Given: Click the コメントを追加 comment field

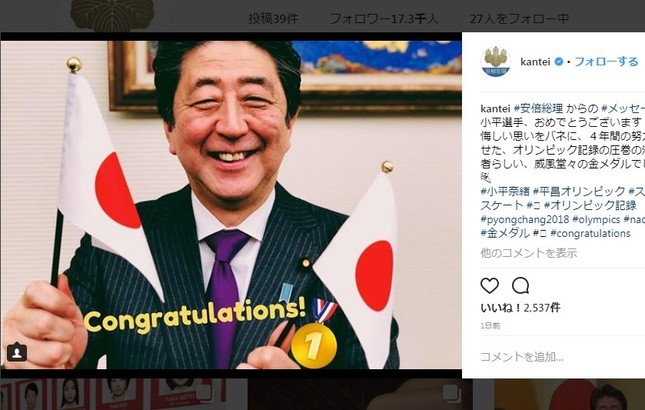Looking at the screenshot, I should tap(553, 357).
